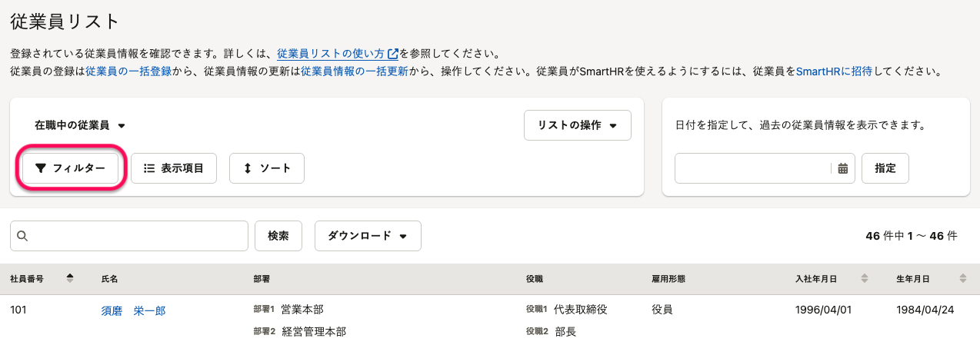The width and height of the screenshot is (980, 345).
Task: Click the search magnifier icon
Action: click(x=22, y=236)
